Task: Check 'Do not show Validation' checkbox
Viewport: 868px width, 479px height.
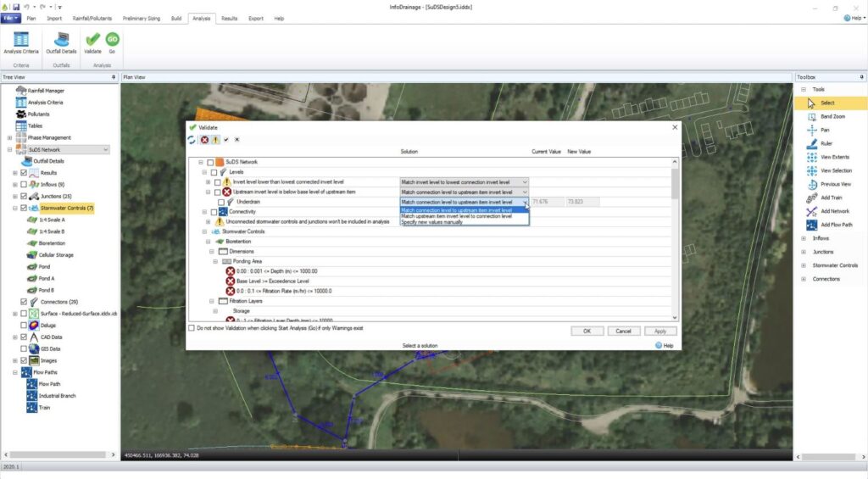Action: click(192, 328)
